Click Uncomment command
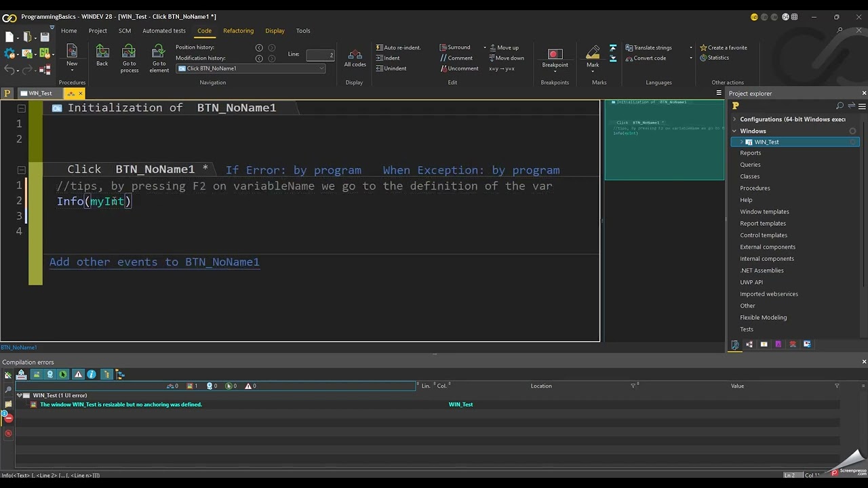 click(459, 68)
